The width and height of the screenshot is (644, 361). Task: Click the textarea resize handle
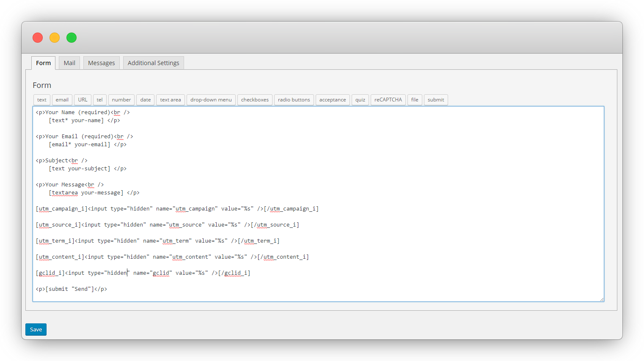(x=601, y=299)
